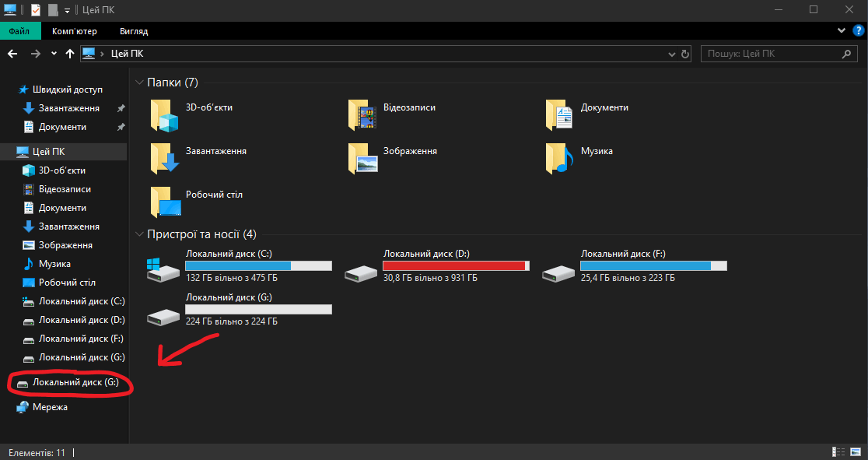The image size is (868, 460).
Task: Select the Музика folder icon in main pane
Action: tap(559, 159)
